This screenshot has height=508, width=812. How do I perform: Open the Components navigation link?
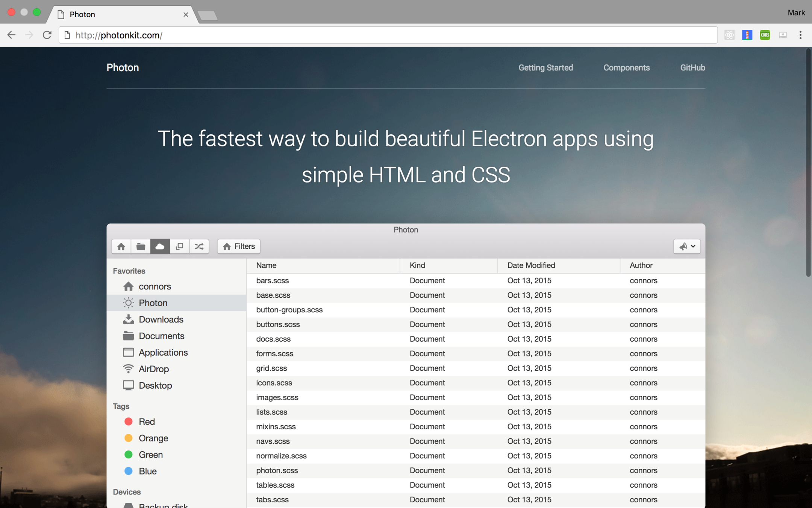626,68
